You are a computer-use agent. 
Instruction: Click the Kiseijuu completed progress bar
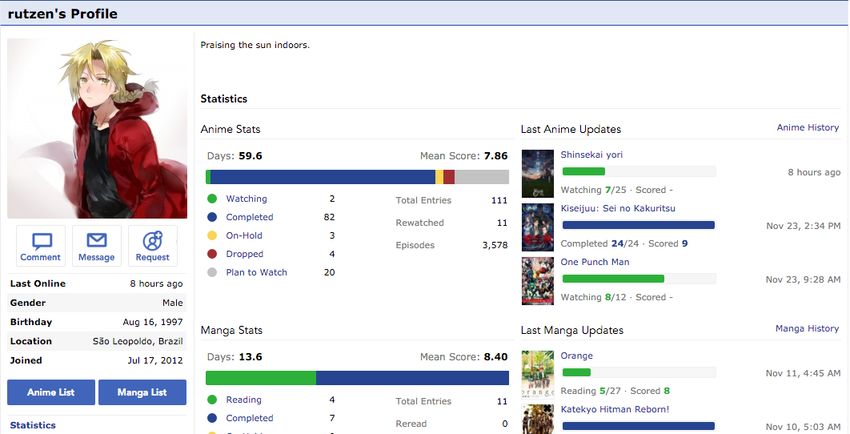pos(639,225)
